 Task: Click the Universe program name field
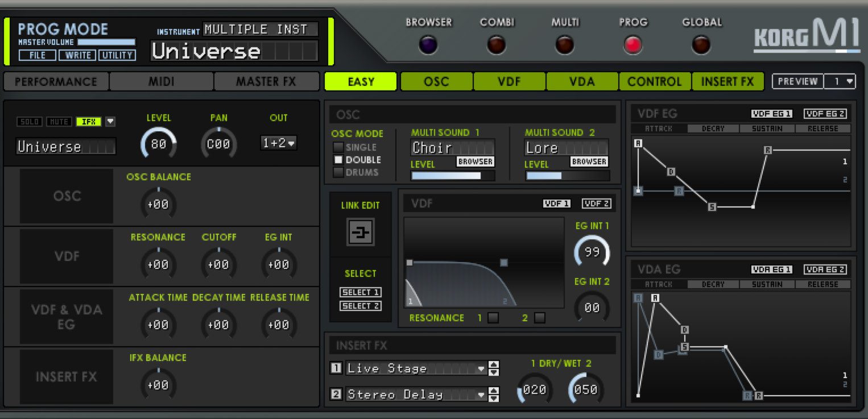(234, 51)
